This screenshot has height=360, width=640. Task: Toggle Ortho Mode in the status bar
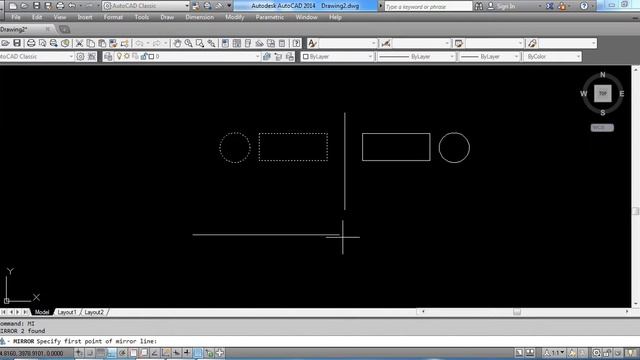click(111, 353)
